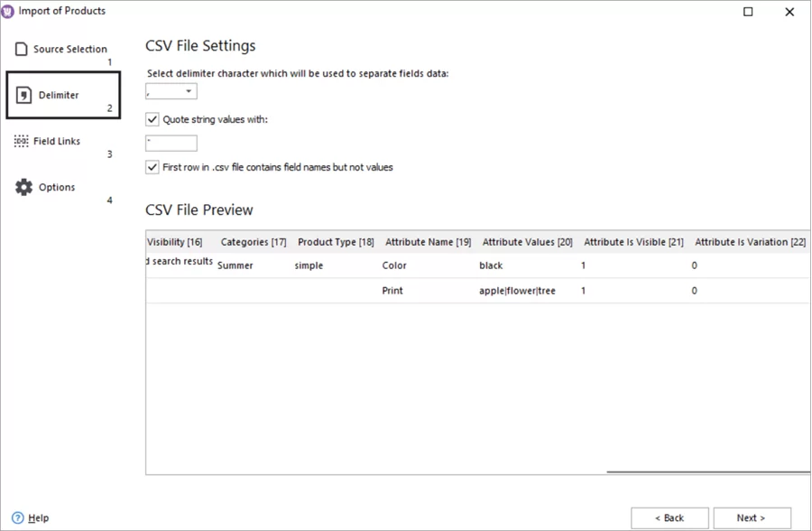Select the Categories column header

click(253, 241)
